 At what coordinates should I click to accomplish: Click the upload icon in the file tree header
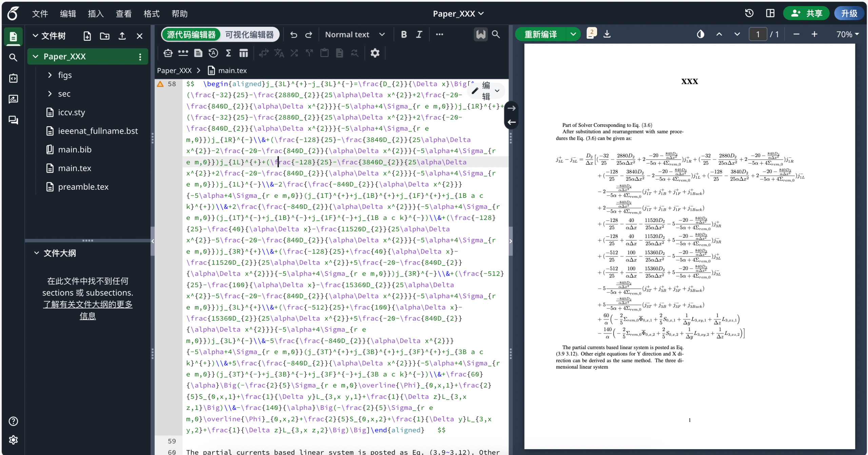point(122,36)
